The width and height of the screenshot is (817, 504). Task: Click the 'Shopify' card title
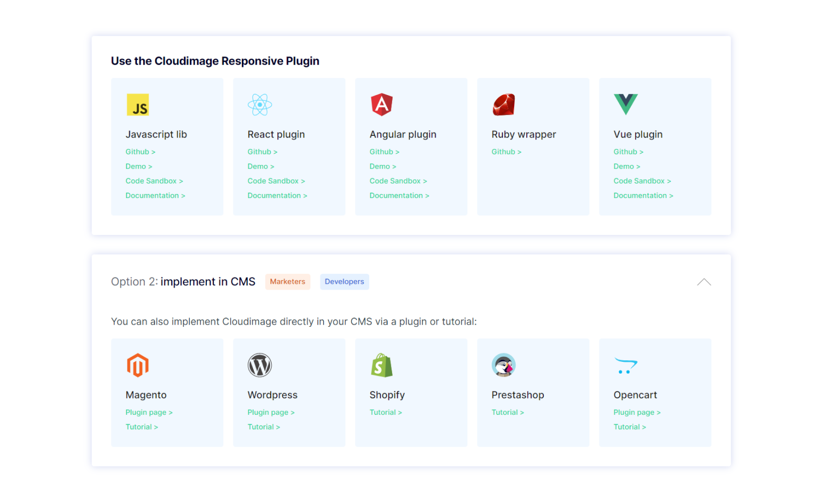pos(387,395)
